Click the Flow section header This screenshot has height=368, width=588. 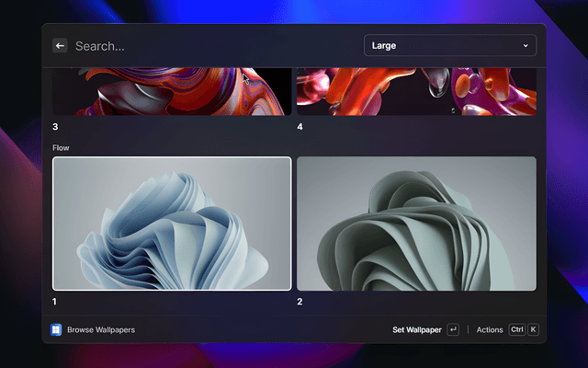coord(61,147)
